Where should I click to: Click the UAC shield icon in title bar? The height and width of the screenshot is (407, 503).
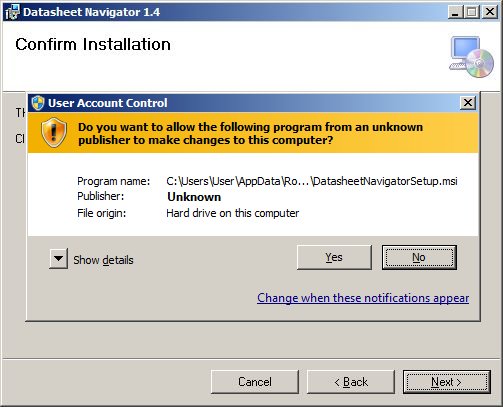click(38, 103)
